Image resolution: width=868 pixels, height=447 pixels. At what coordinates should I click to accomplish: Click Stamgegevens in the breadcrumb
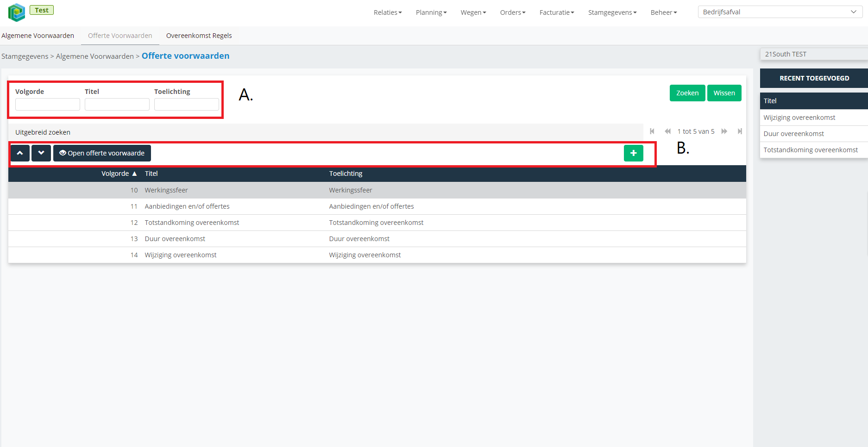click(25, 56)
